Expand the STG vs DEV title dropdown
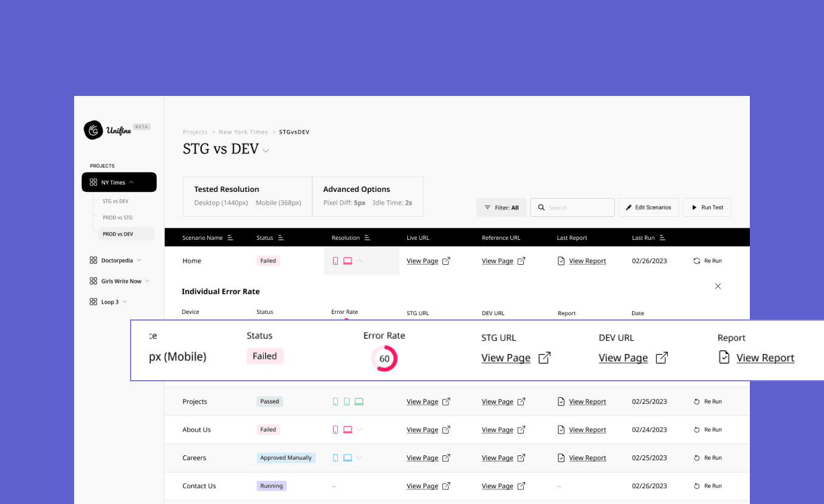This screenshot has width=824, height=504. point(266,151)
